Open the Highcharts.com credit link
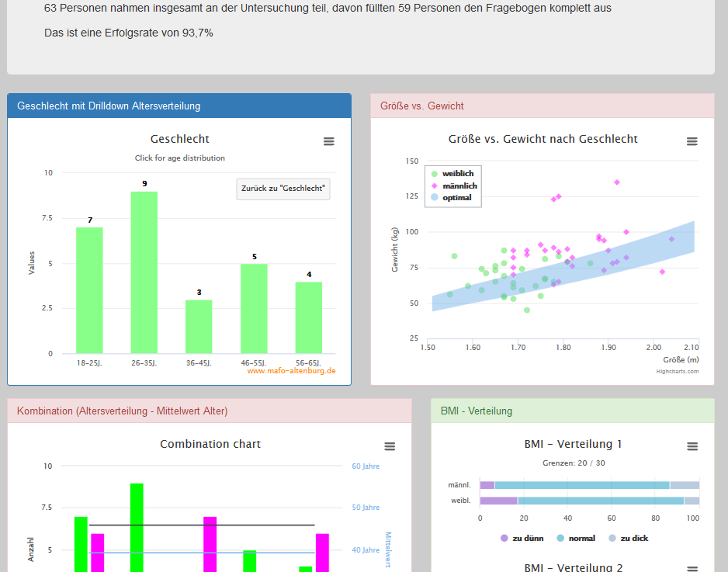The height and width of the screenshot is (572, 728). coord(678,372)
